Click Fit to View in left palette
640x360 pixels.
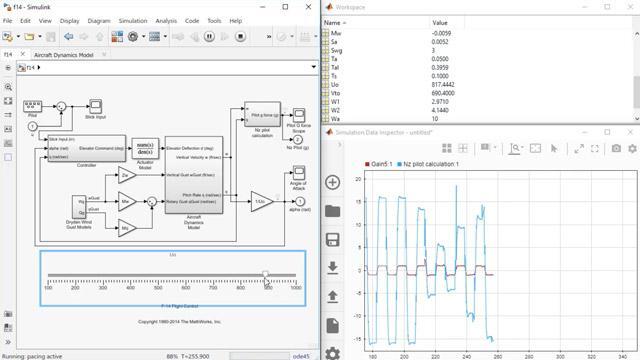(8, 101)
